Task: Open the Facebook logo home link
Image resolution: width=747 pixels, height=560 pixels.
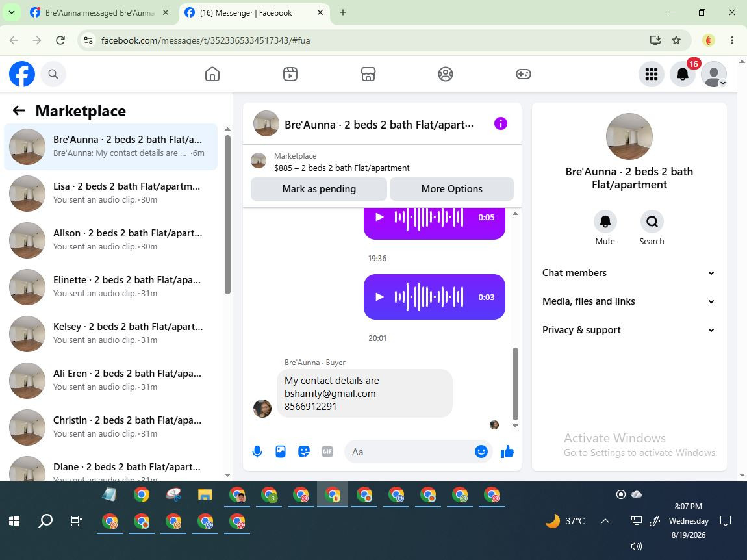Action: [22, 74]
